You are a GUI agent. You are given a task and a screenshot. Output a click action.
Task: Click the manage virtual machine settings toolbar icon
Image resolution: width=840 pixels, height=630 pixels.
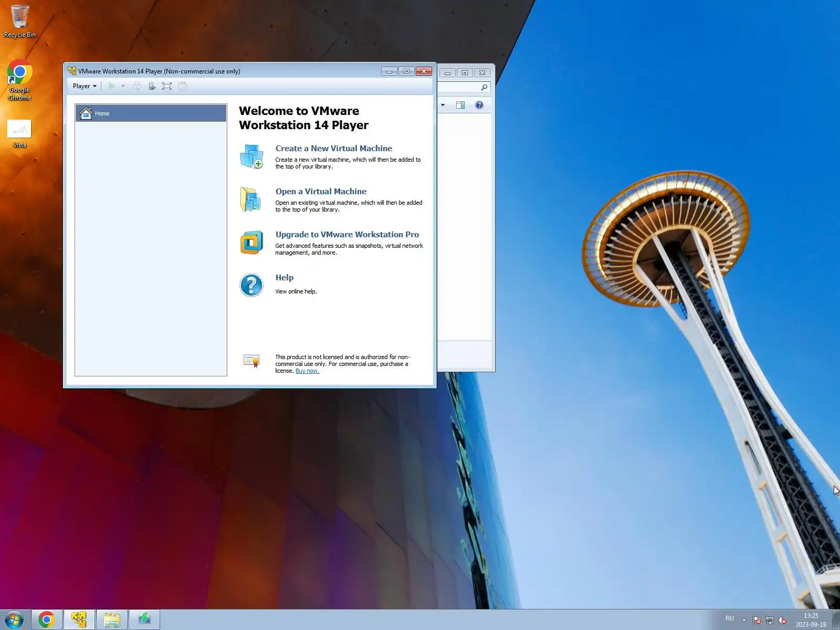(x=152, y=86)
